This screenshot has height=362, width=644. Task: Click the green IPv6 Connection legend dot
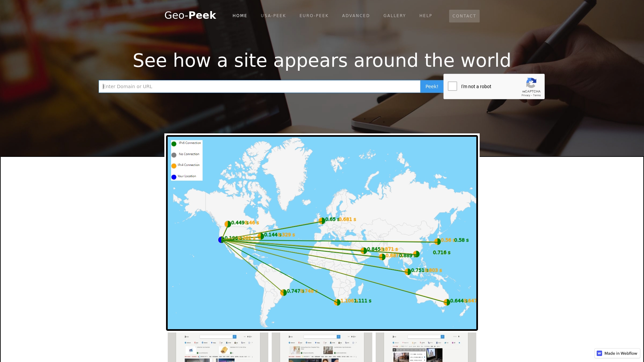(174, 144)
